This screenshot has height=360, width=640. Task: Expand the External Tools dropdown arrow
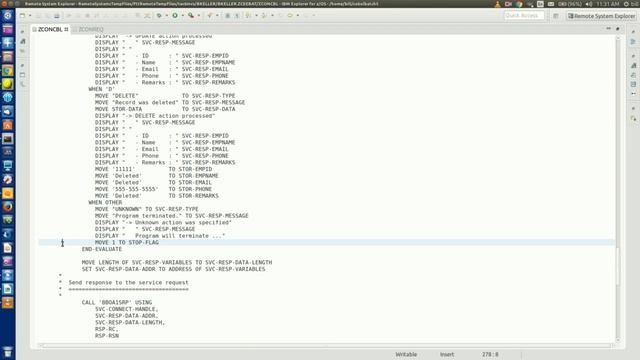(199, 16)
